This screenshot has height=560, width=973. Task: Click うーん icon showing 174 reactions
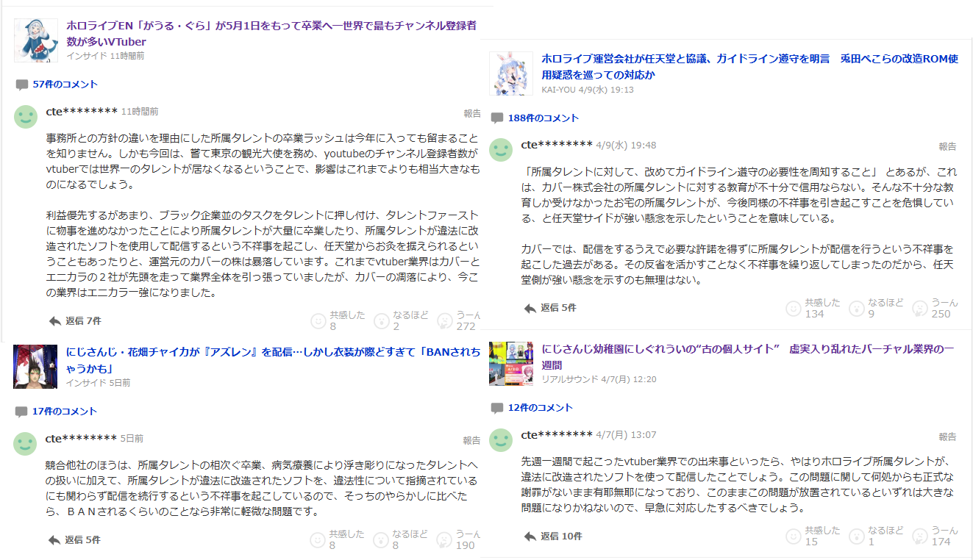pos(920,536)
